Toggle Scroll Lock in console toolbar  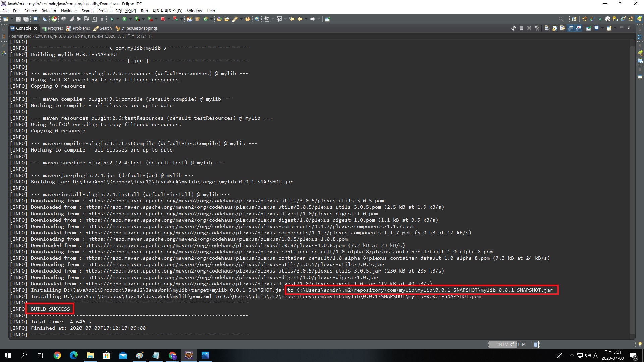tap(555, 28)
